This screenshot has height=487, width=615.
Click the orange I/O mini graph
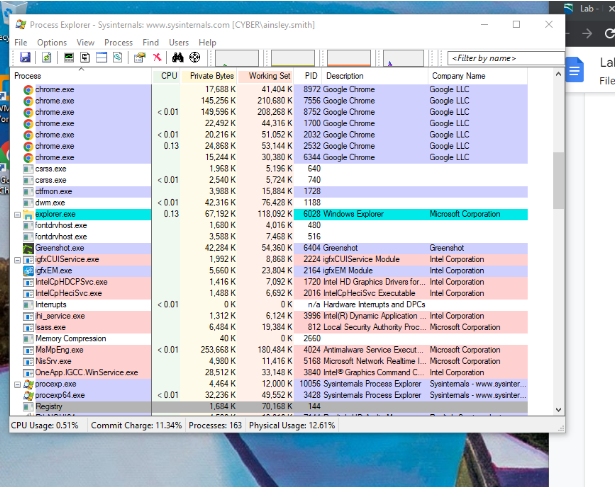point(349,58)
